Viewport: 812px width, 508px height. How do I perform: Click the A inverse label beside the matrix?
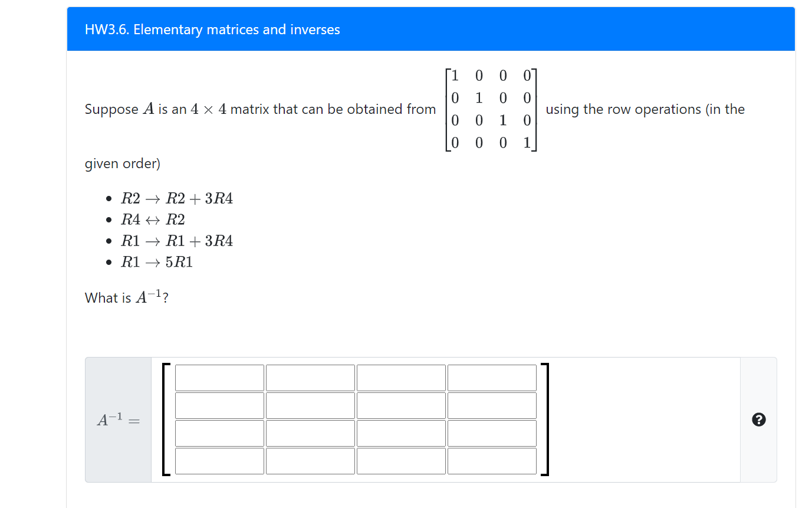point(117,420)
